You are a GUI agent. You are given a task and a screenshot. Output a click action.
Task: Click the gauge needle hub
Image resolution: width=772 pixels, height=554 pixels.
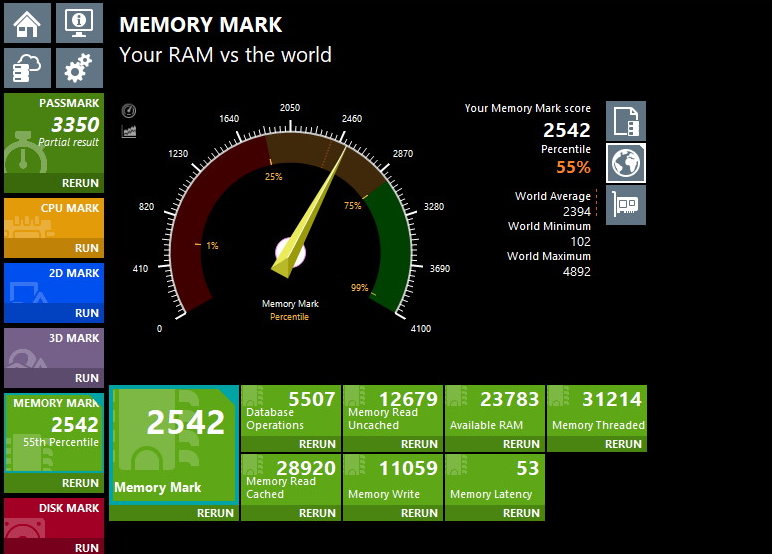click(290, 254)
